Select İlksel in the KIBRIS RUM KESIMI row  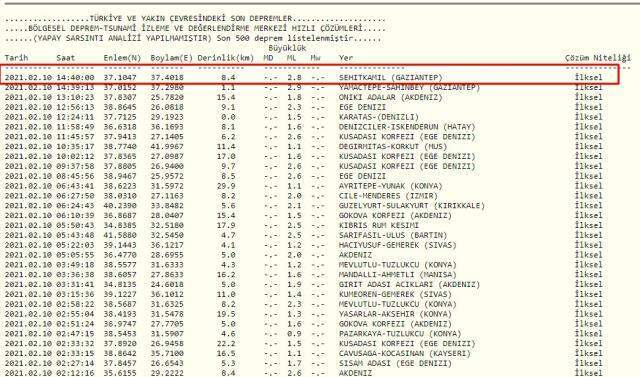click(x=588, y=225)
